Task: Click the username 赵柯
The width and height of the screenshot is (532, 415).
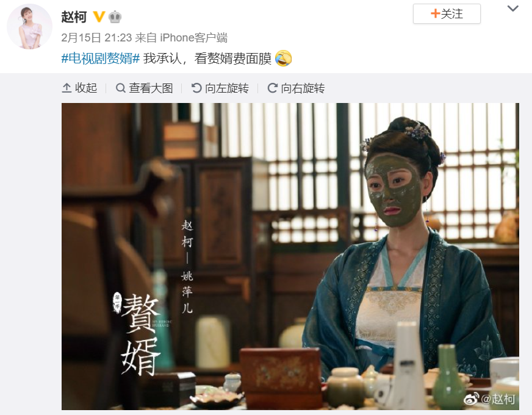Action: pyautogui.click(x=74, y=16)
